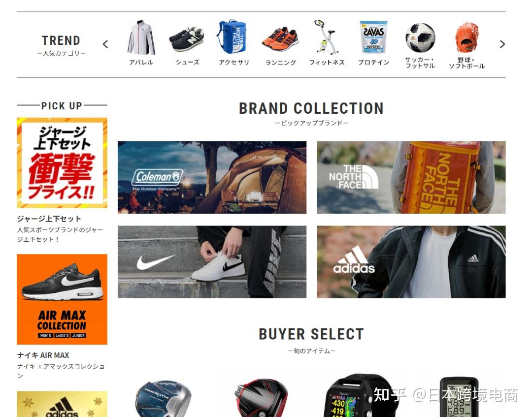
Task: View the Nike brand collection banner
Action: pyautogui.click(x=212, y=262)
